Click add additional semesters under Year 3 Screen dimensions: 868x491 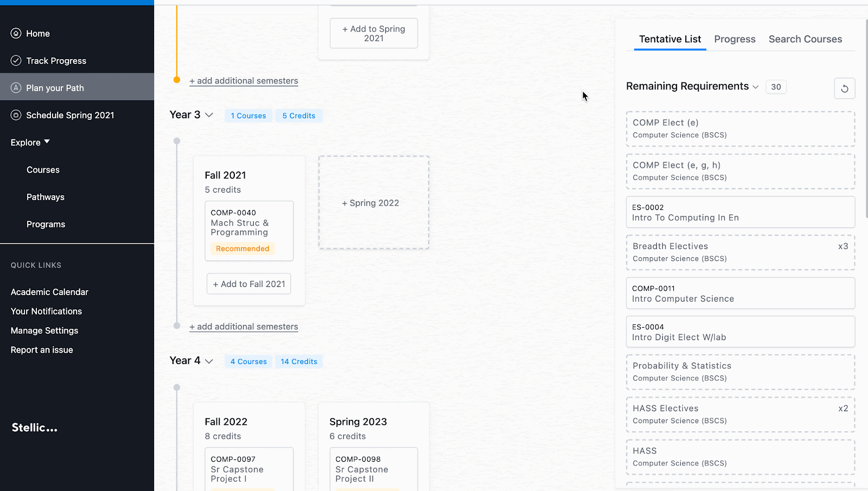[x=244, y=327]
